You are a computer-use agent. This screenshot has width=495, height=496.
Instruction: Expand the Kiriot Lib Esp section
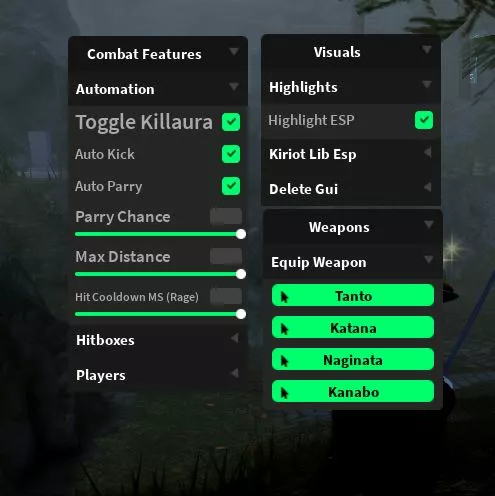[351, 154]
